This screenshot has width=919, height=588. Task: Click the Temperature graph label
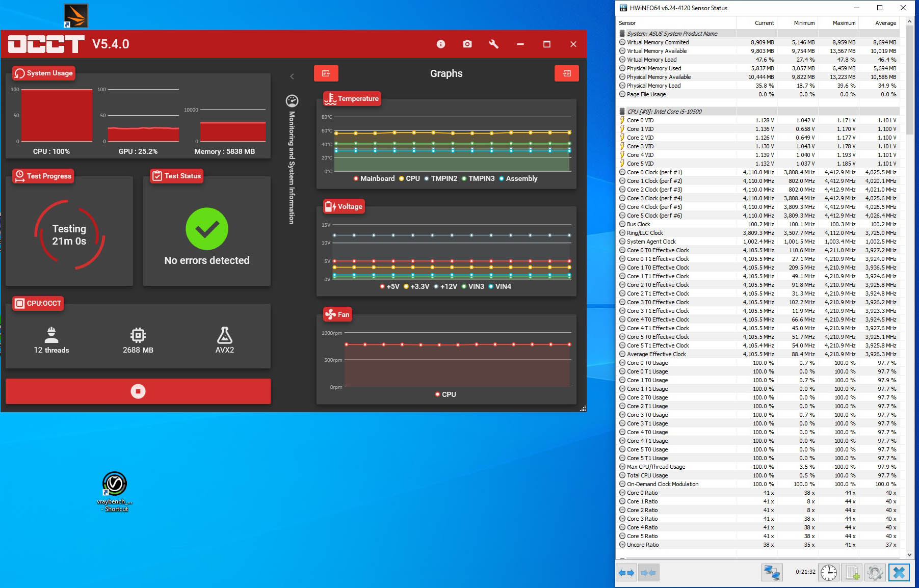click(x=352, y=98)
